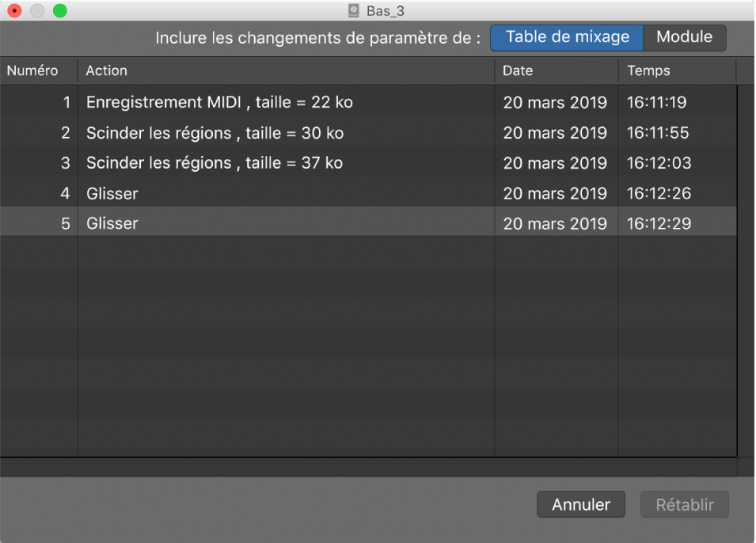Click the empty area below the history list
The height and width of the screenshot is (543, 756).
pos(317,340)
